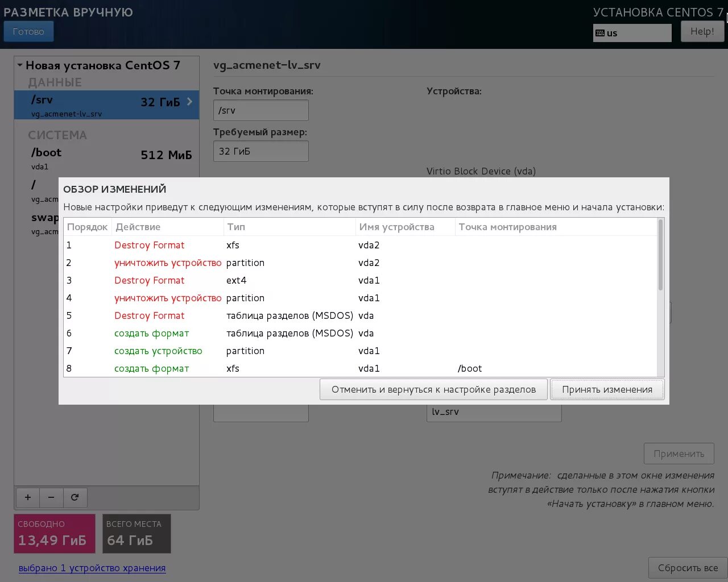Click the swap mount point entry
Image resolution: width=728 pixels, height=582 pixels.
pyautogui.click(x=36, y=223)
